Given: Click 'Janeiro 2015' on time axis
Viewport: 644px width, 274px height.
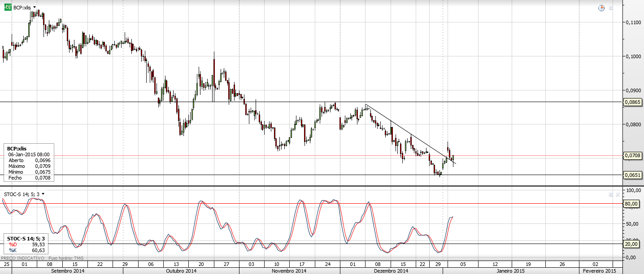Looking at the screenshot, I should 510,271.
